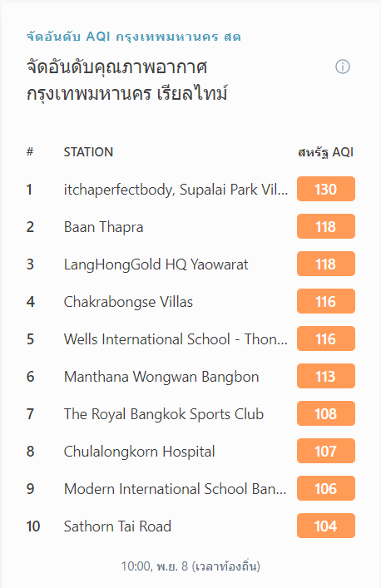
Task: Open Wells International School - Thon... entry
Action: point(176,339)
